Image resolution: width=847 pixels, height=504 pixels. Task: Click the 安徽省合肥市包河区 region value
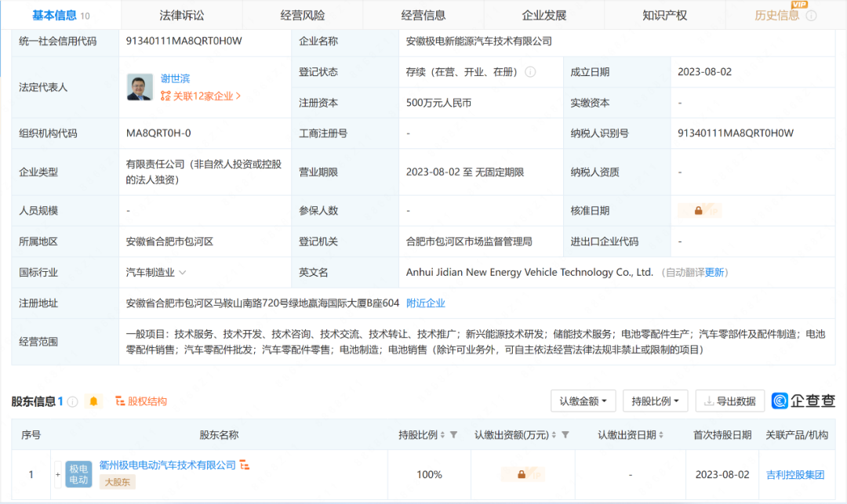point(169,241)
